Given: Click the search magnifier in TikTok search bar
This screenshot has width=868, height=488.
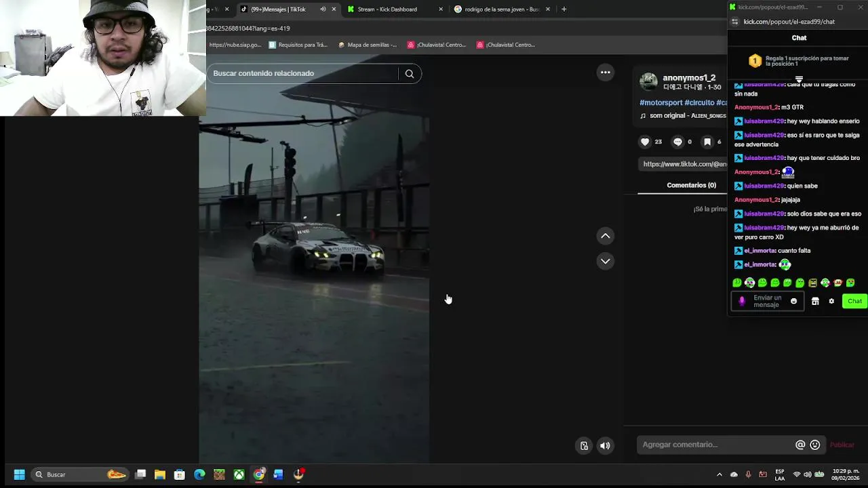Looking at the screenshot, I should point(410,74).
